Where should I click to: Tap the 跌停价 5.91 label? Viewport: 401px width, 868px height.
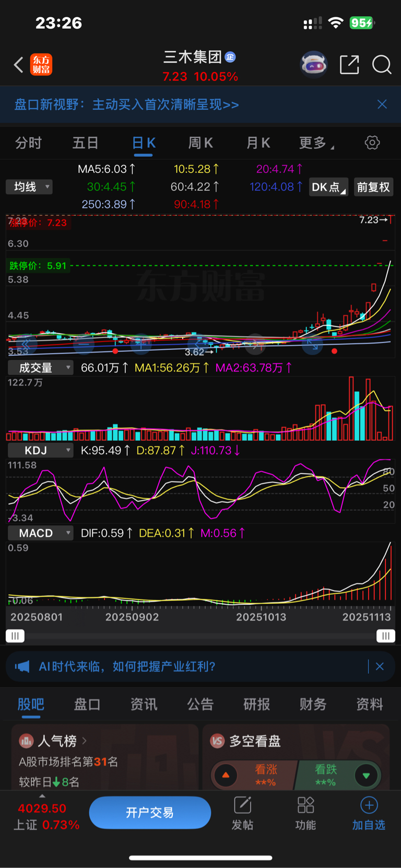click(38, 265)
